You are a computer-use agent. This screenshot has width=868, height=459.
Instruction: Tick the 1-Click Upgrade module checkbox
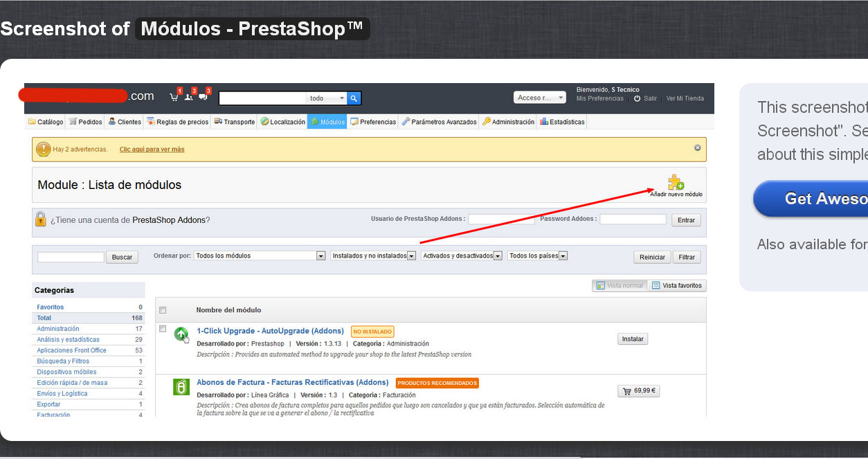point(163,329)
